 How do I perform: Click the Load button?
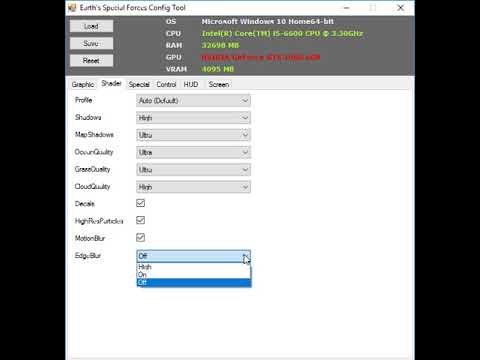click(x=91, y=26)
